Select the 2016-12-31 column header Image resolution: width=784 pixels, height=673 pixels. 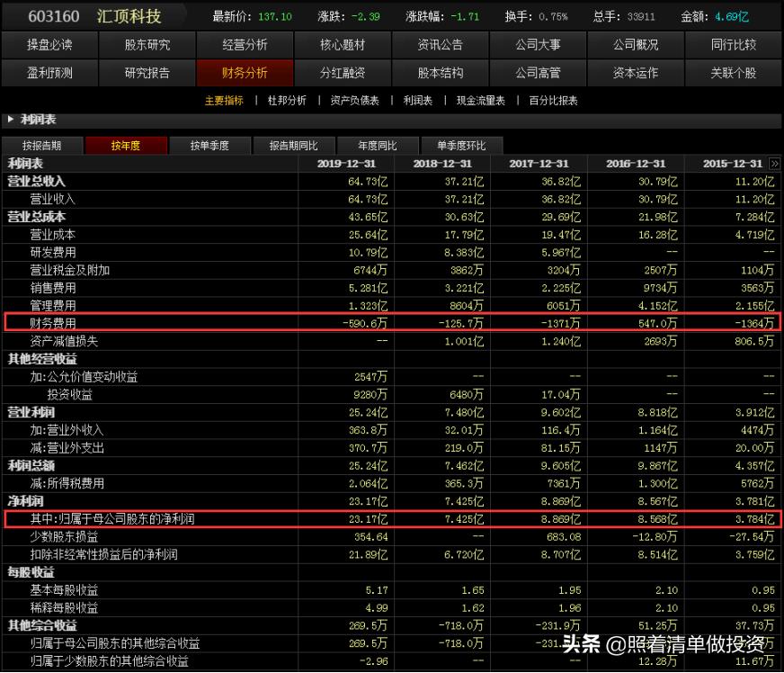pos(636,164)
